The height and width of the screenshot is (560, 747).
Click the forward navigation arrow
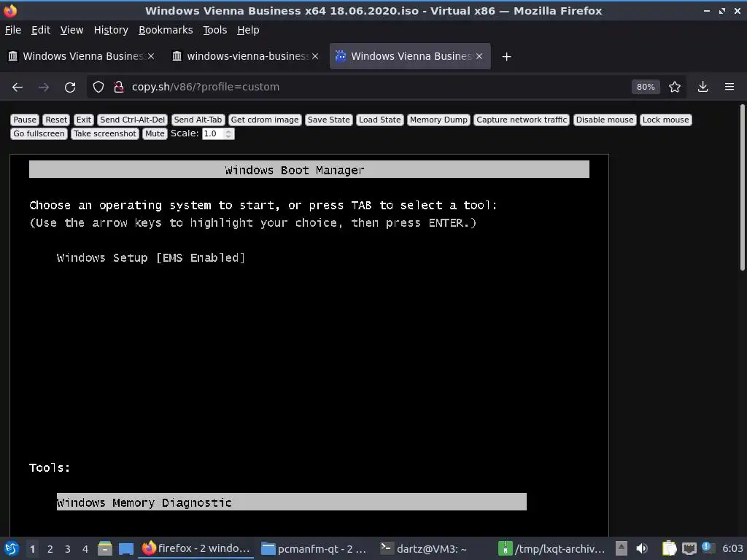pos(43,87)
